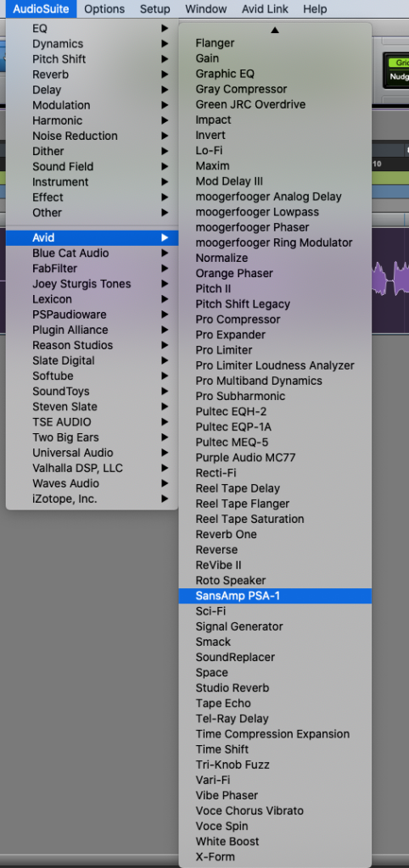Open the Lexicon submenu
The image size is (409, 868).
point(92,299)
